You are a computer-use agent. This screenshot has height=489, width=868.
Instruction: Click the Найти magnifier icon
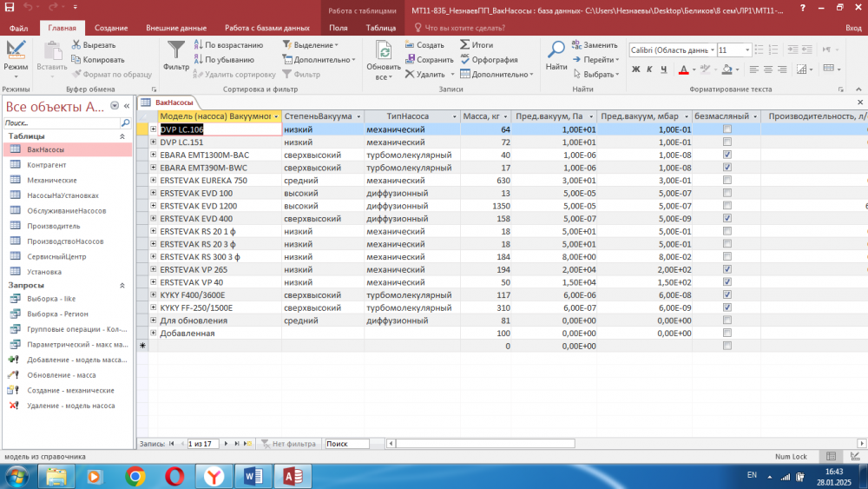[x=556, y=51]
